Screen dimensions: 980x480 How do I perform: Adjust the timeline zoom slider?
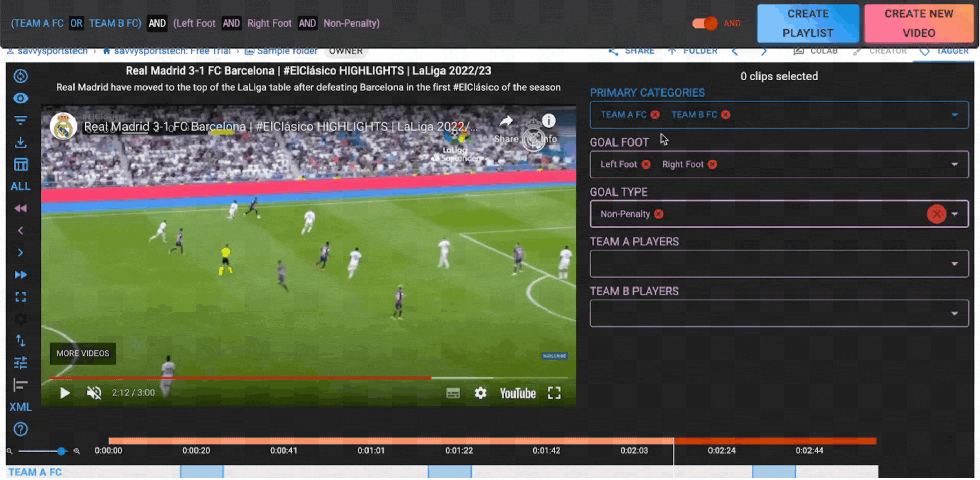61,451
